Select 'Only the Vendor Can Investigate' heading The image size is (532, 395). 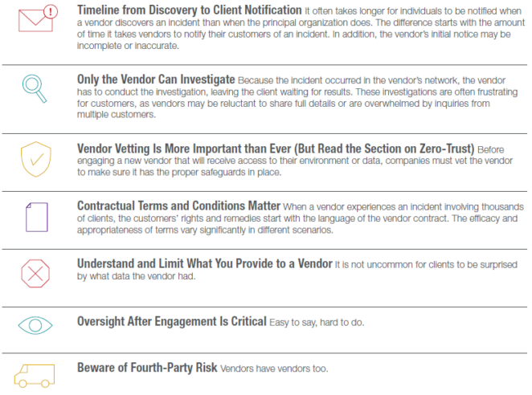156,79
